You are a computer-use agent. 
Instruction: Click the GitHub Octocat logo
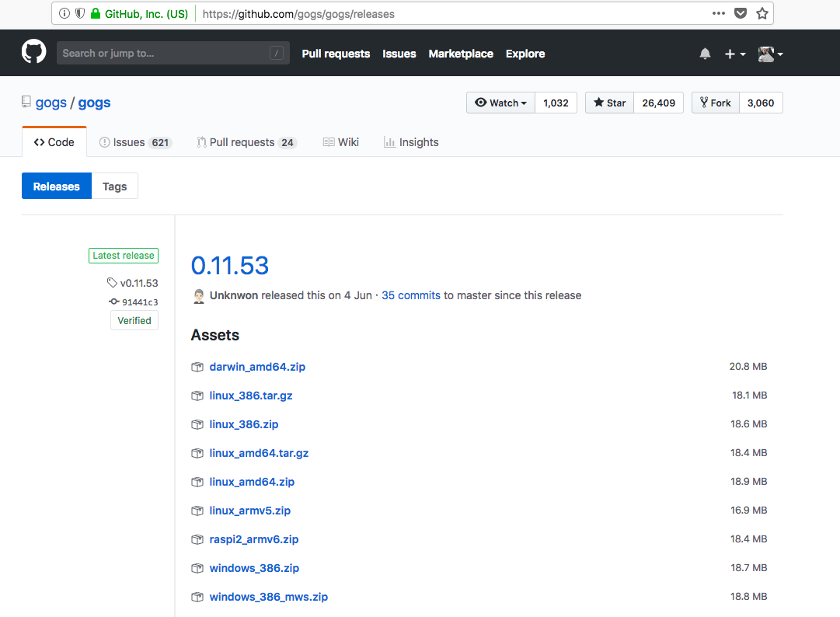click(33, 53)
